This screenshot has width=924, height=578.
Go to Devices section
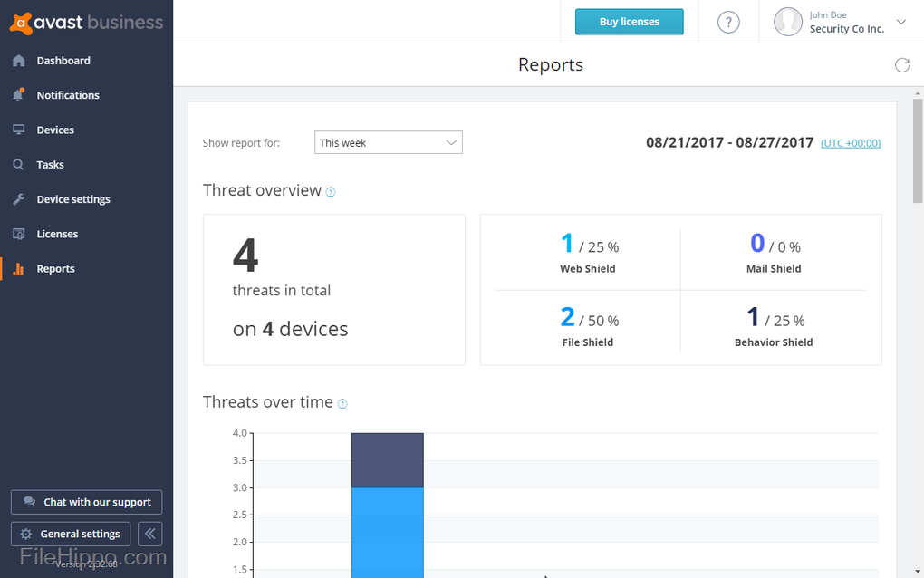tap(55, 130)
